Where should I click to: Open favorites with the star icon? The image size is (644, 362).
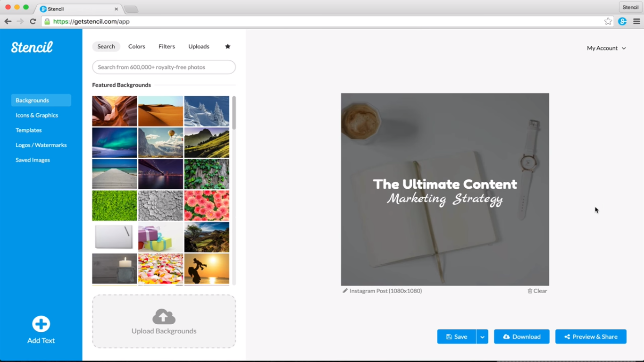227,46
